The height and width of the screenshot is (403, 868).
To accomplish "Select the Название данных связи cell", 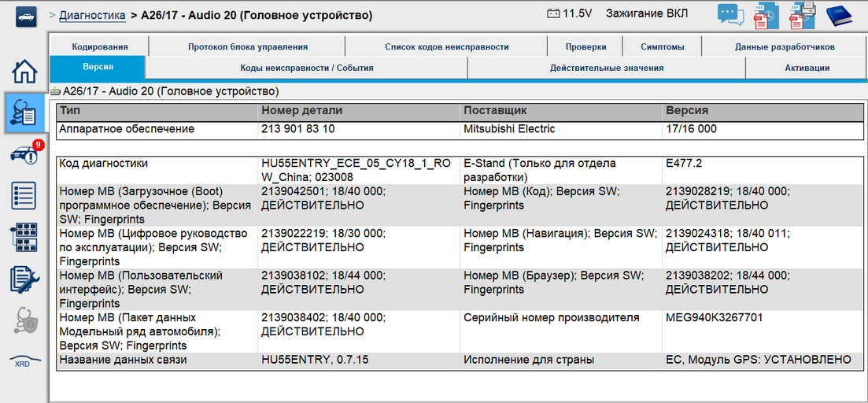I will click(x=157, y=360).
